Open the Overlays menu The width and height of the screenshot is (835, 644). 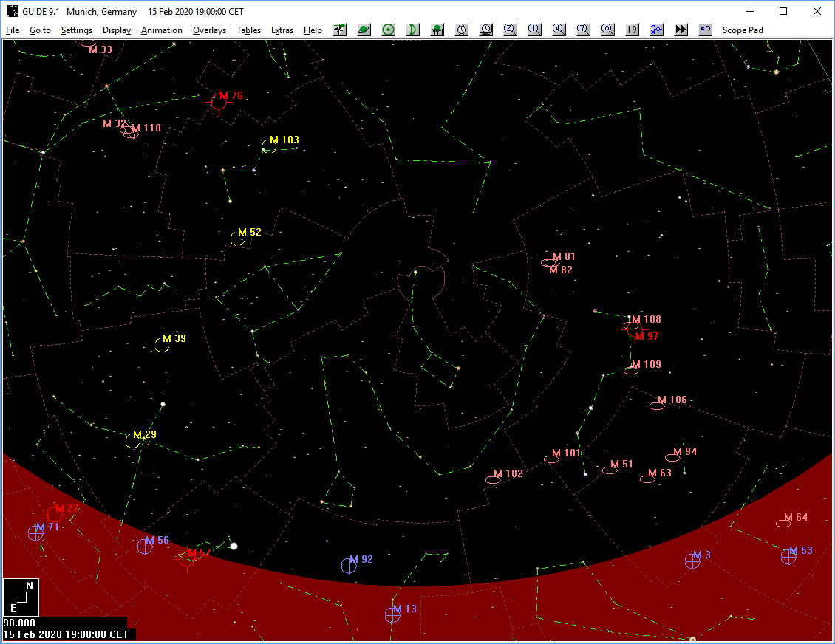[x=209, y=30]
